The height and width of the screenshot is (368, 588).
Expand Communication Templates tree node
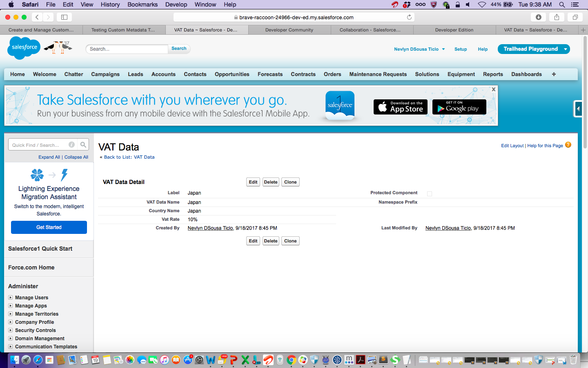pos(10,346)
